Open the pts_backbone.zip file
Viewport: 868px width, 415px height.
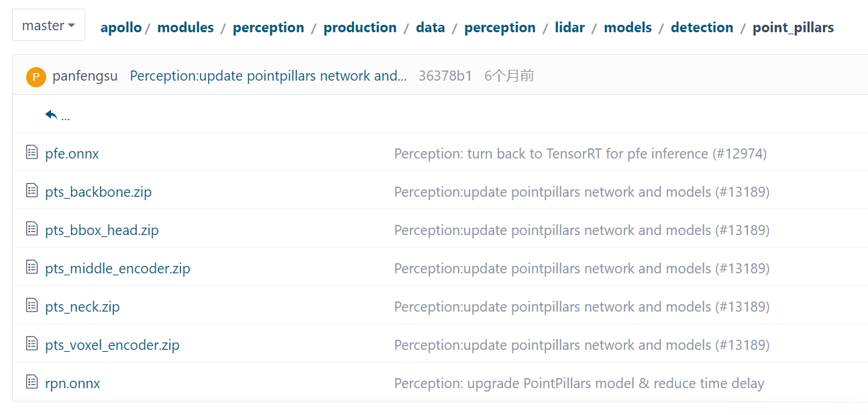pyautogui.click(x=98, y=192)
